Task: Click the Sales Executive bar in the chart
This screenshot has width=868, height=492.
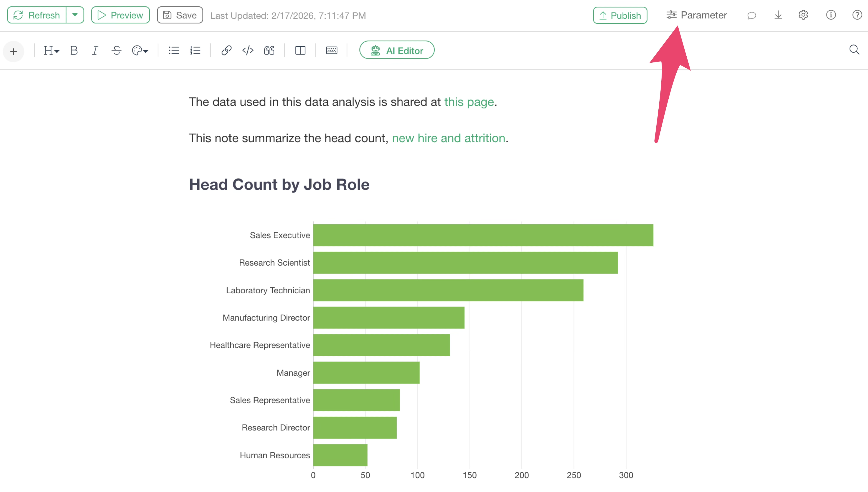Action: pyautogui.click(x=483, y=235)
